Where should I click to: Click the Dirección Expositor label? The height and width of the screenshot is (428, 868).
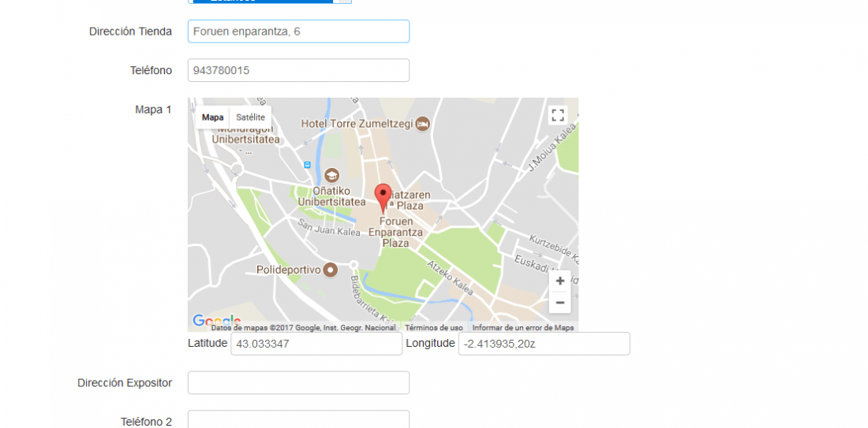[125, 382]
